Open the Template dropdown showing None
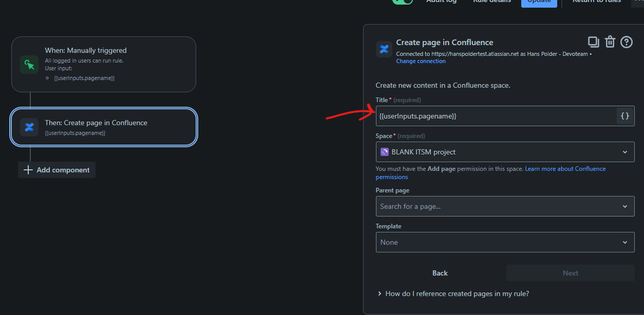 (505, 242)
